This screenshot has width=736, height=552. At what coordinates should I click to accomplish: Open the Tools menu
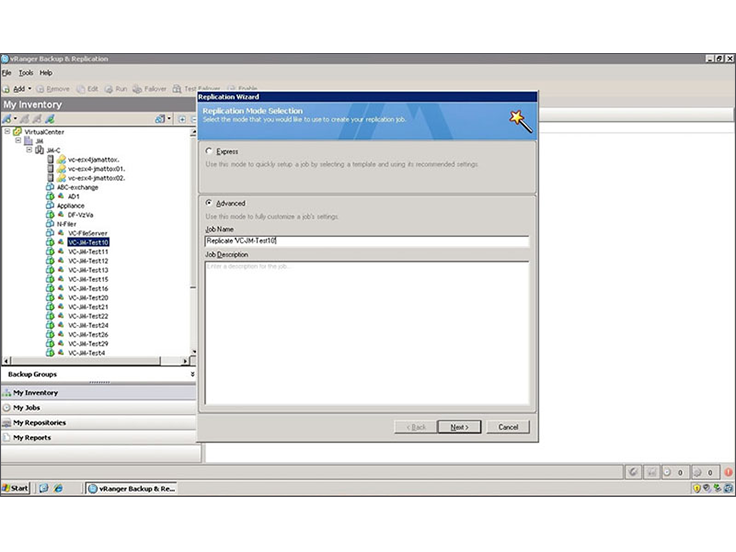[26, 73]
